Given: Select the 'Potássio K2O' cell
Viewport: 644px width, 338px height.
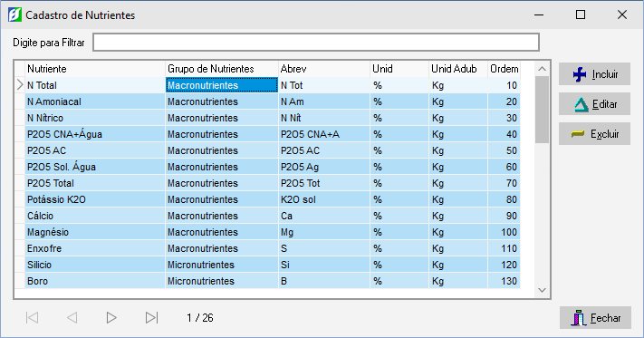Looking at the screenshot, I should [x=95, y=199].
